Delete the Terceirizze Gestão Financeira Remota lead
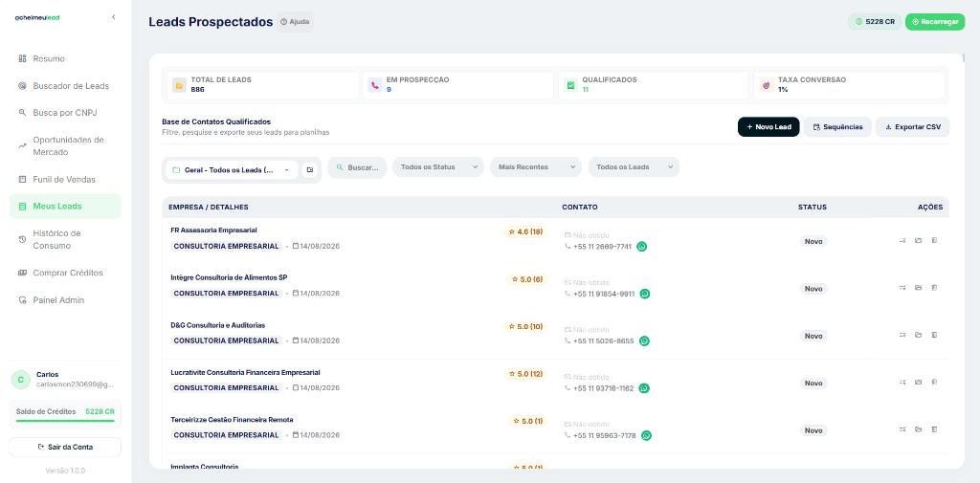Image resolution: width=980 pixels, height=483 pixels. [934, 429]
